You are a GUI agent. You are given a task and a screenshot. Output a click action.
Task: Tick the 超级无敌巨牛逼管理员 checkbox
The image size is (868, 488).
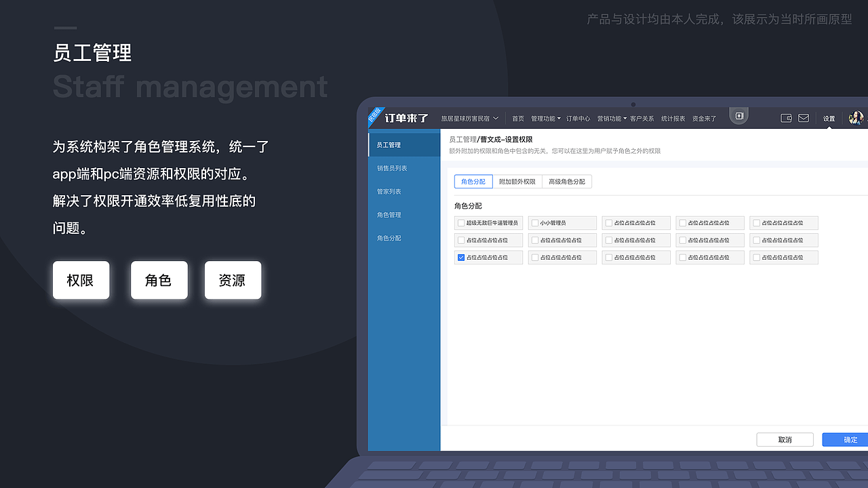tap(461, 223)
